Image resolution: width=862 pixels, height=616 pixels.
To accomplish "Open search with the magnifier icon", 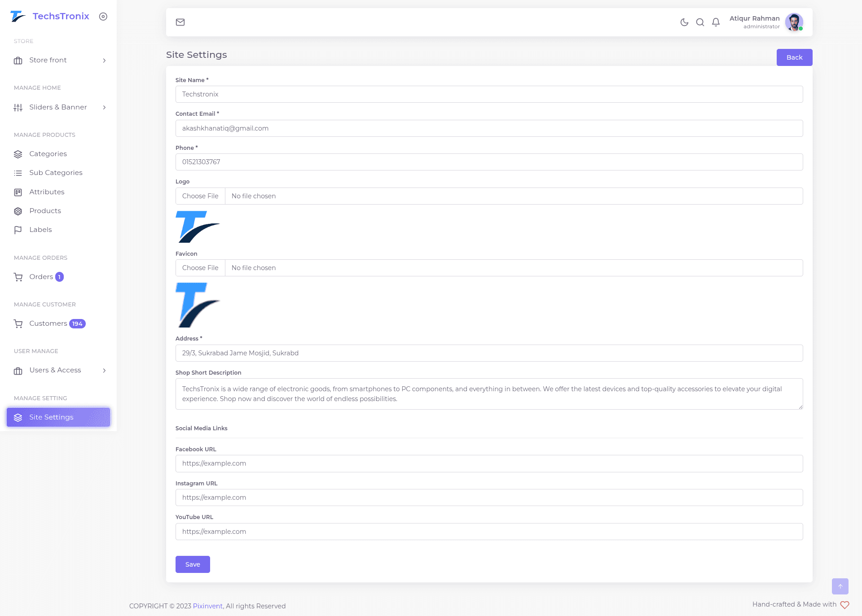I will pos(700,22).
